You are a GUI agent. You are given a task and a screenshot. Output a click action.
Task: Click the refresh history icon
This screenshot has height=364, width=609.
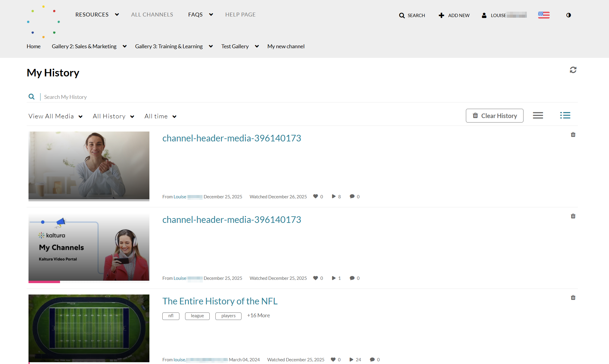click(x=573, y=70)
